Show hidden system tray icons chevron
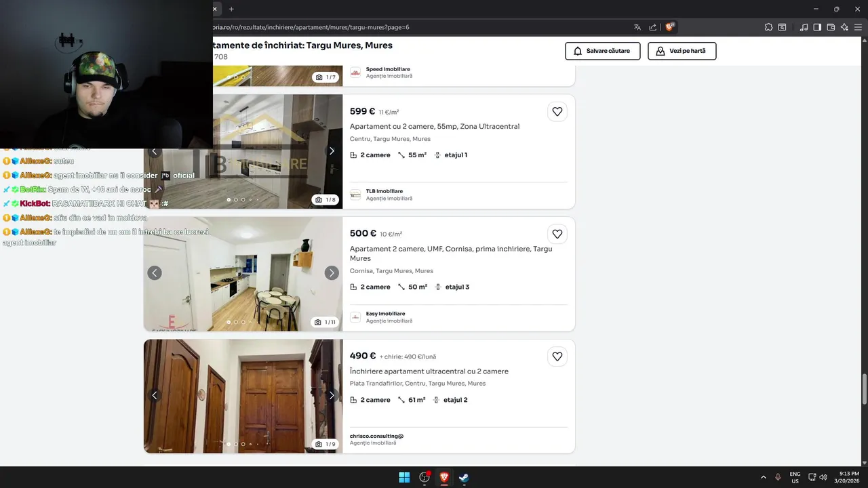Viewport: 868px width, 488px height. (764, 477)
